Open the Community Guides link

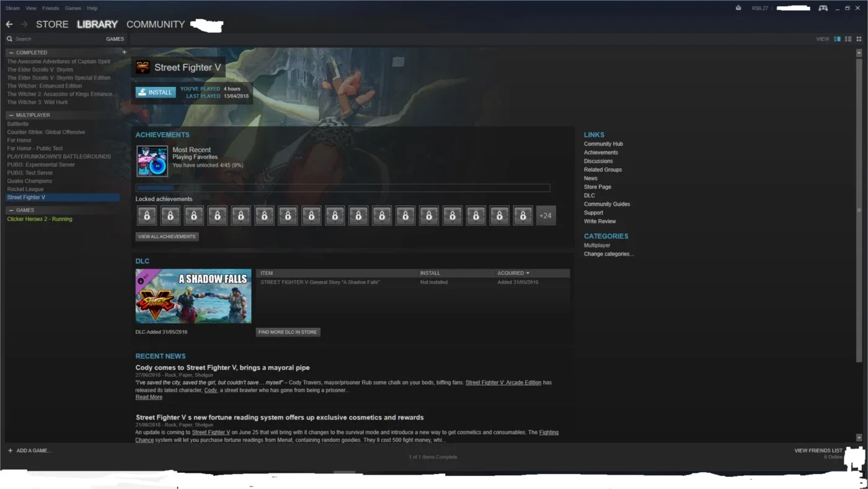607,204
